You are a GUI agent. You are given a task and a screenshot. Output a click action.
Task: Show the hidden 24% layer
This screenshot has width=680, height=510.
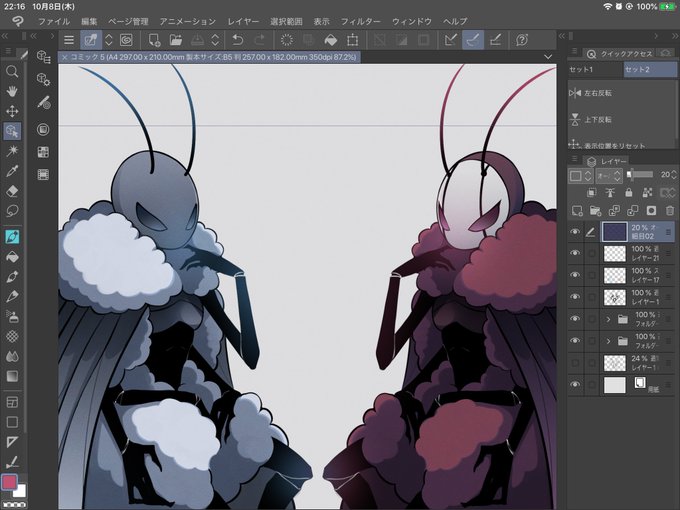click(575, 363)
